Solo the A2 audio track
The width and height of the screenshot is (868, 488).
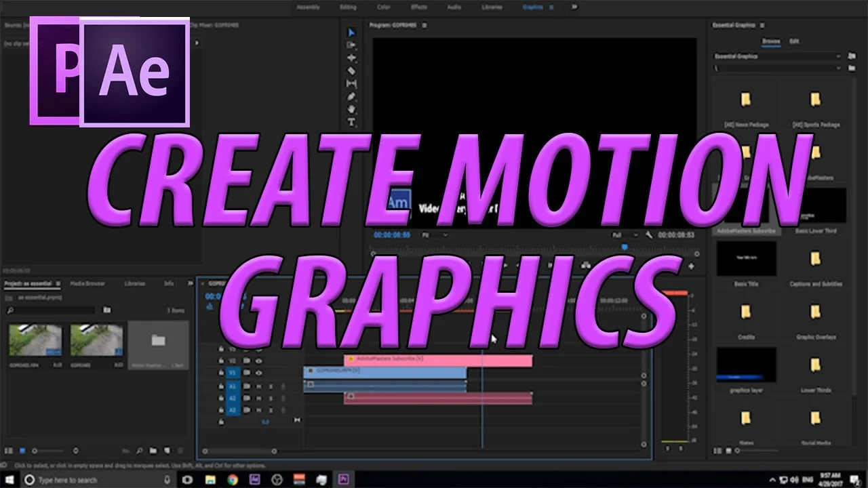(271, 399)
